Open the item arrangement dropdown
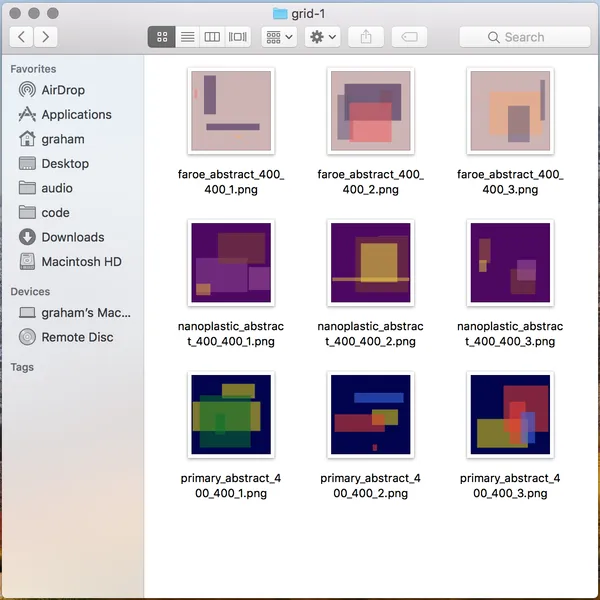600x600 pixels. click(279, 37)
